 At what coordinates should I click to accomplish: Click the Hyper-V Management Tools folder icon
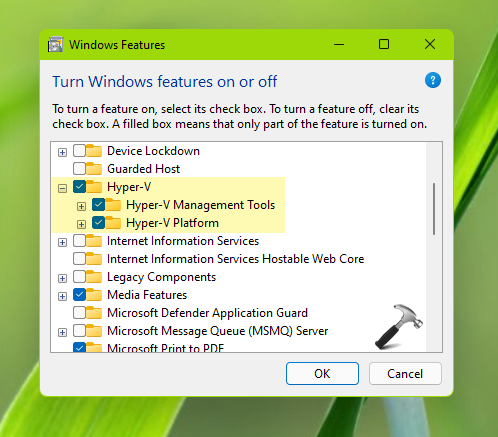(113, 205)
